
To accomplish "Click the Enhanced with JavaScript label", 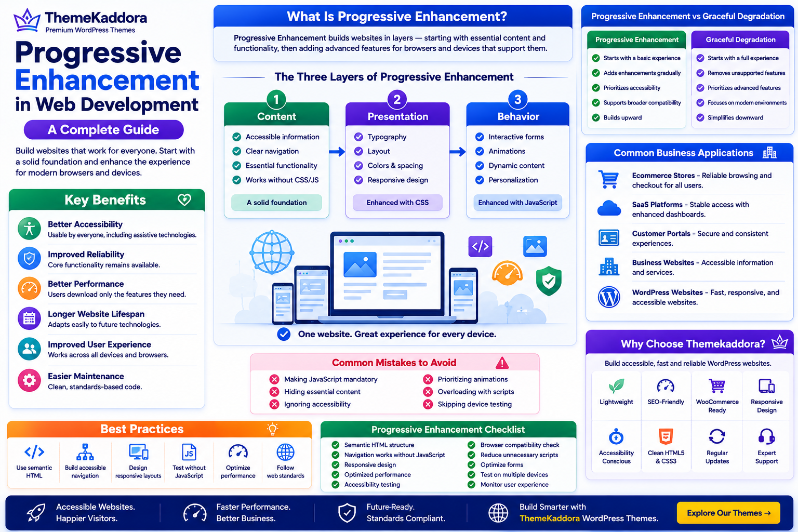I will (x=517, y=203).
